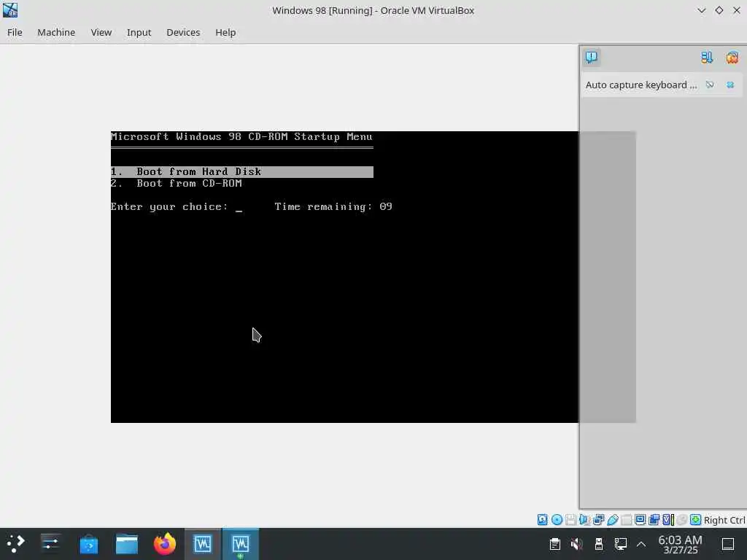Maximize the VirtualBox window
Viewport: 747px width, 560px height.
[x=719, y=10]
